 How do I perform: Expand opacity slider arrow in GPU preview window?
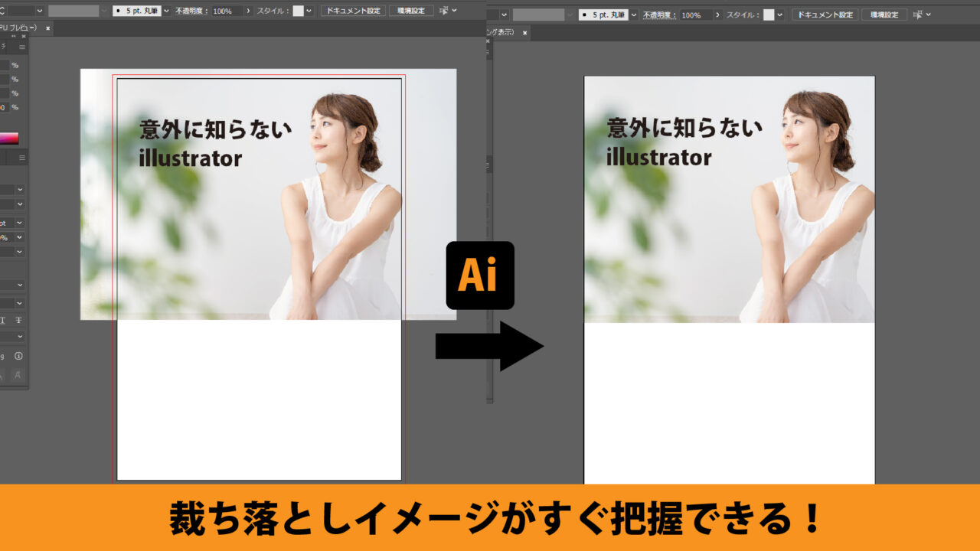[249, 11]
